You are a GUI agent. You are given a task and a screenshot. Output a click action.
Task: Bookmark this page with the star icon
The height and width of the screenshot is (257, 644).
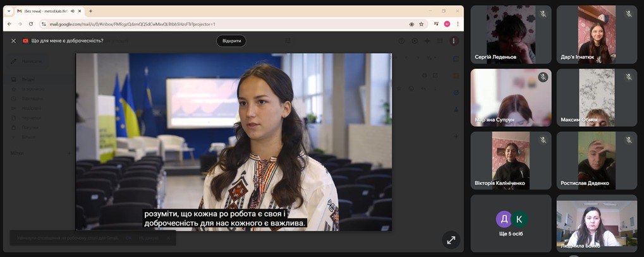tap(422, 24)
